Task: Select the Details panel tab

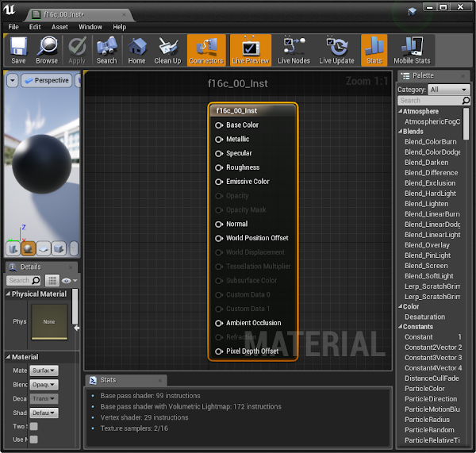Action: [41, 267]
